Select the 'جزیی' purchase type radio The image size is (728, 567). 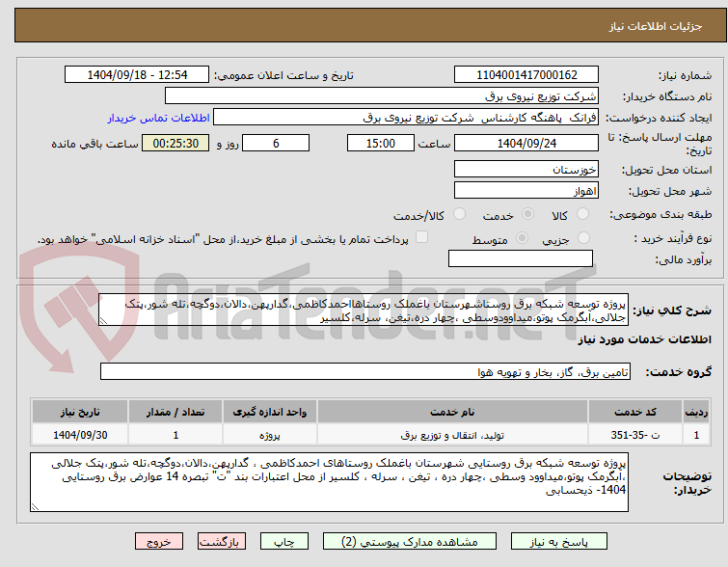point(583,238)
